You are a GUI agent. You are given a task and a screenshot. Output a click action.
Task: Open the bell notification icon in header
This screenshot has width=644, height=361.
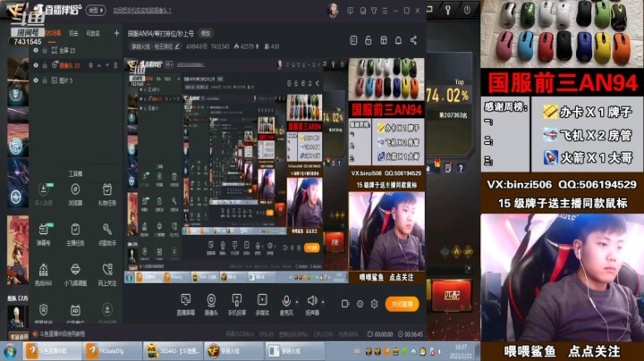click(x=398, y=40)
